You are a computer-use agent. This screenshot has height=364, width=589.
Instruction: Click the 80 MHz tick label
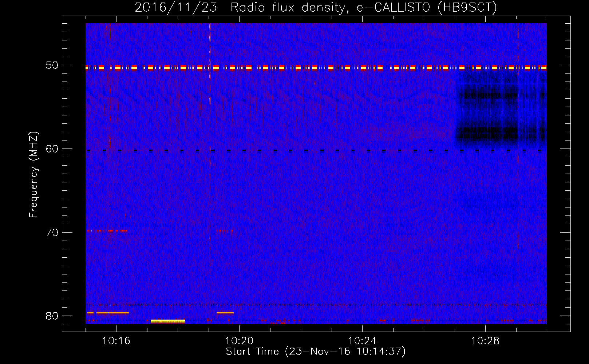[52, 316]
